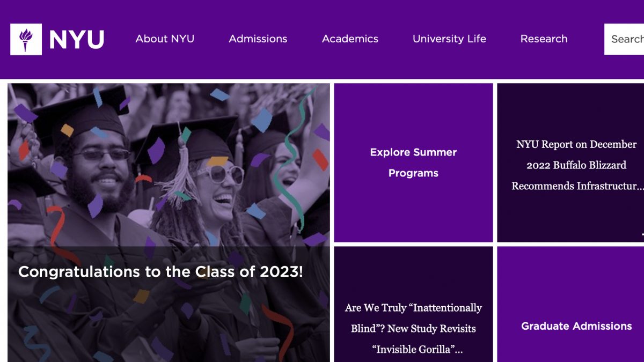The width and height of the screenshot is (644, 362).
Task: Open the Research menu
Action: [544, 39]
